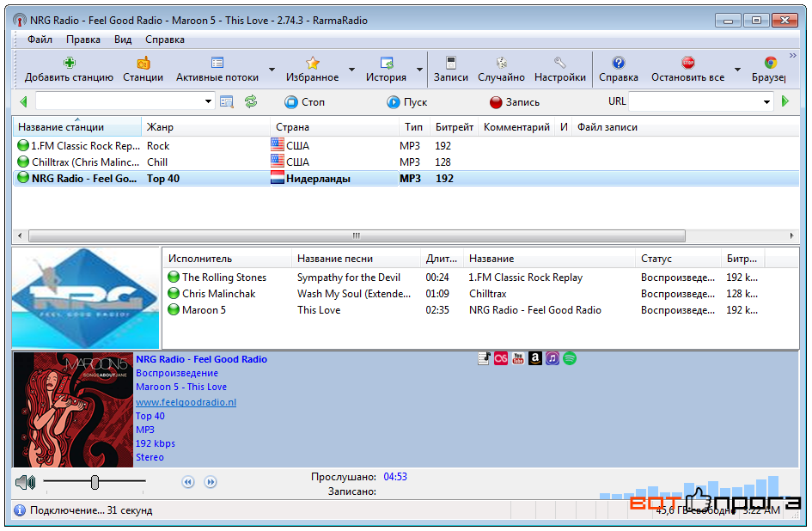Click the status bar info icon
Viewport: 812px width, 531px height.
point(20,510)
